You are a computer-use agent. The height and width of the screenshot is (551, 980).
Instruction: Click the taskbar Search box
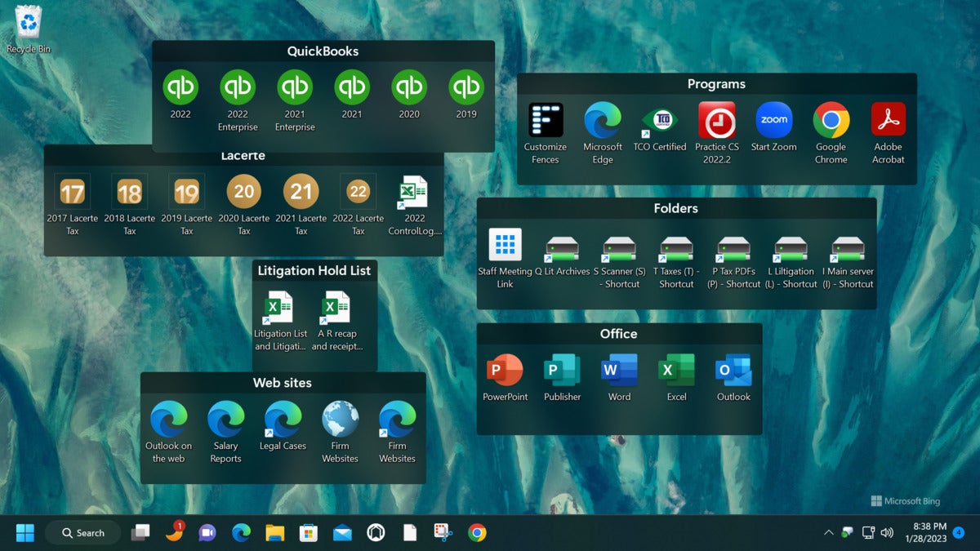[x=83, y=533]
